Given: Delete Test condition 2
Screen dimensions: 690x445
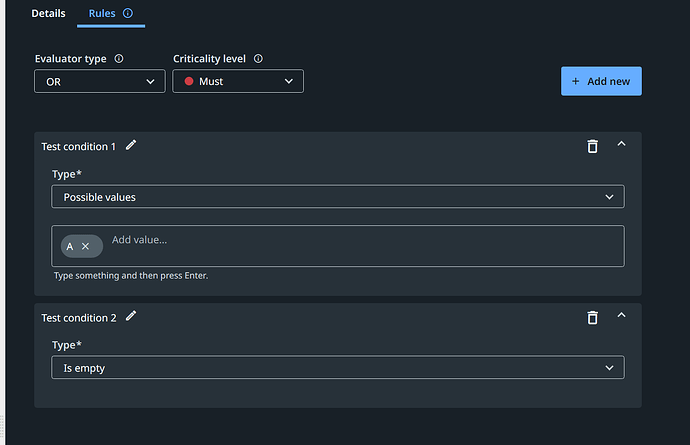Looking at the screenshot, I should click(x=592, y=317).
